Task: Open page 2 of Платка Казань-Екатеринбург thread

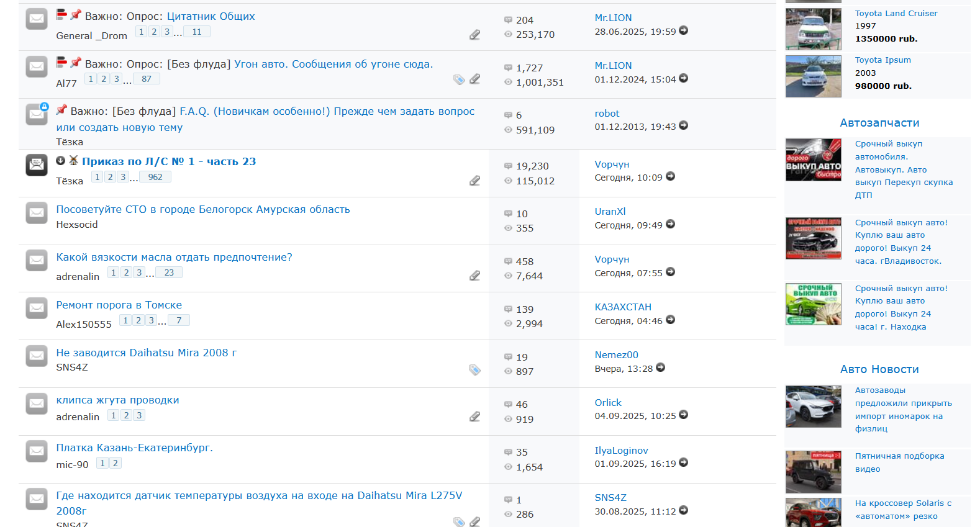Action: (116, 463)
